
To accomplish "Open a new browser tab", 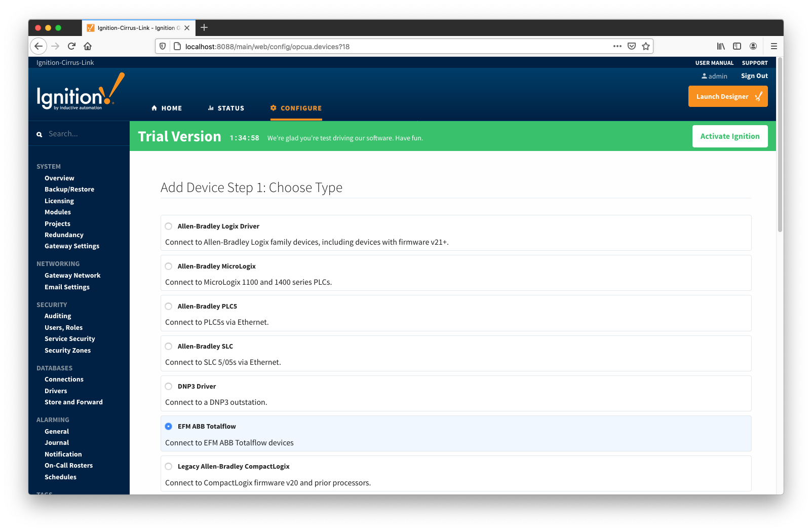I will click(204, 27).
